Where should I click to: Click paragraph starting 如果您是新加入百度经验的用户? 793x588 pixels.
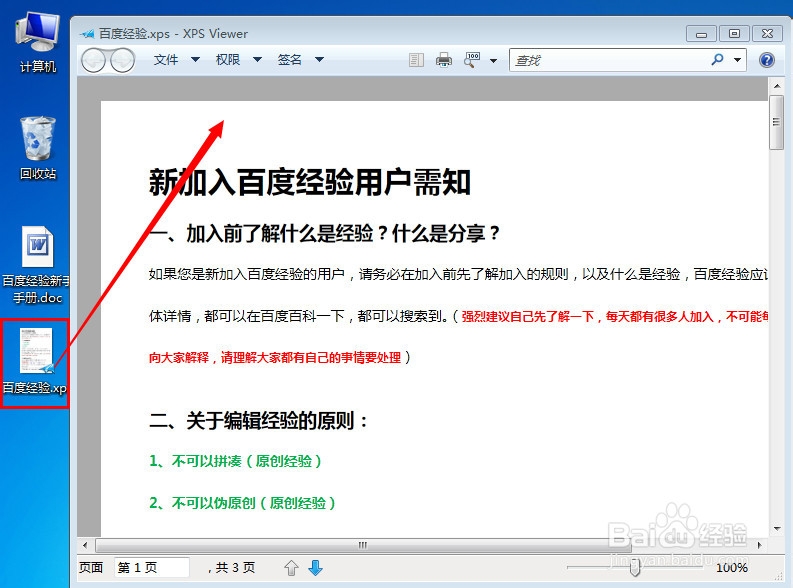coord(458,275)
